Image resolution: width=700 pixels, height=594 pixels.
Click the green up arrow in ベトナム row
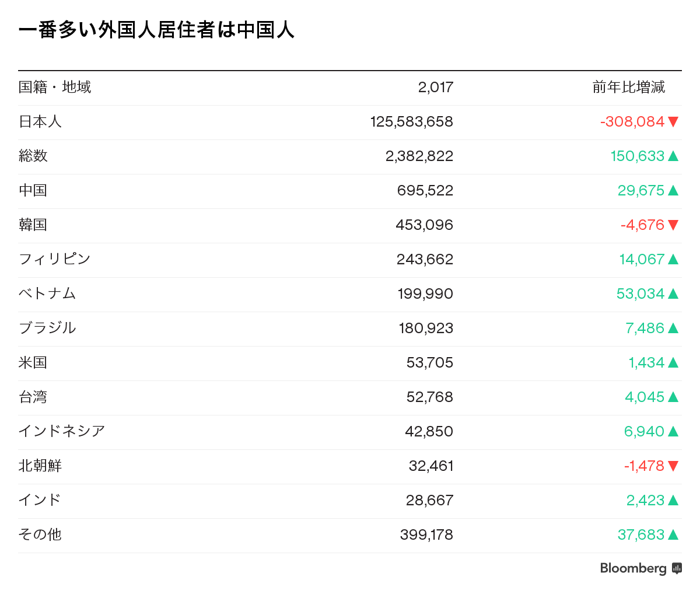(x=673, y=293)
